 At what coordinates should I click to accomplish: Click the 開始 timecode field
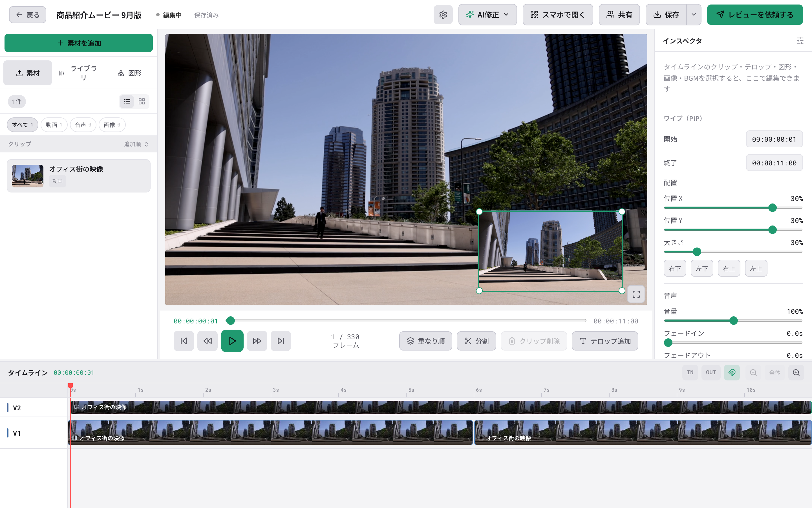tap(774, 139)
